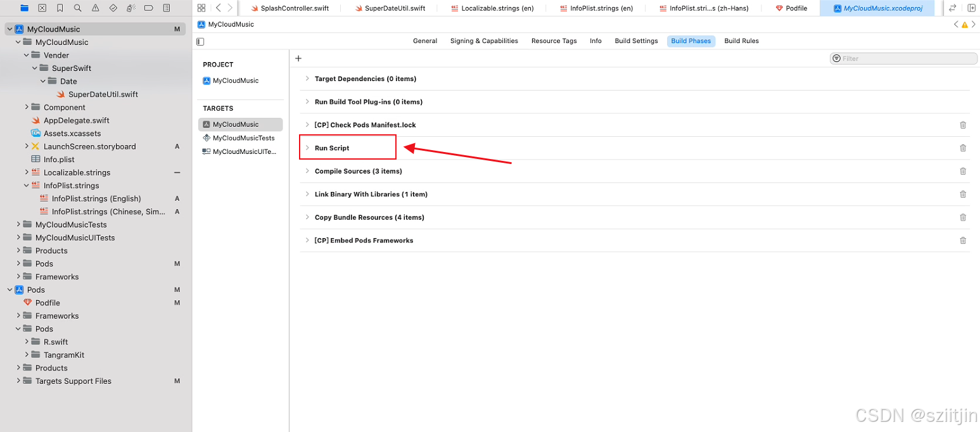Select InfoPlist.strings (English) file
This screenshot has height=432, width=980.
[x=96, y=198]
